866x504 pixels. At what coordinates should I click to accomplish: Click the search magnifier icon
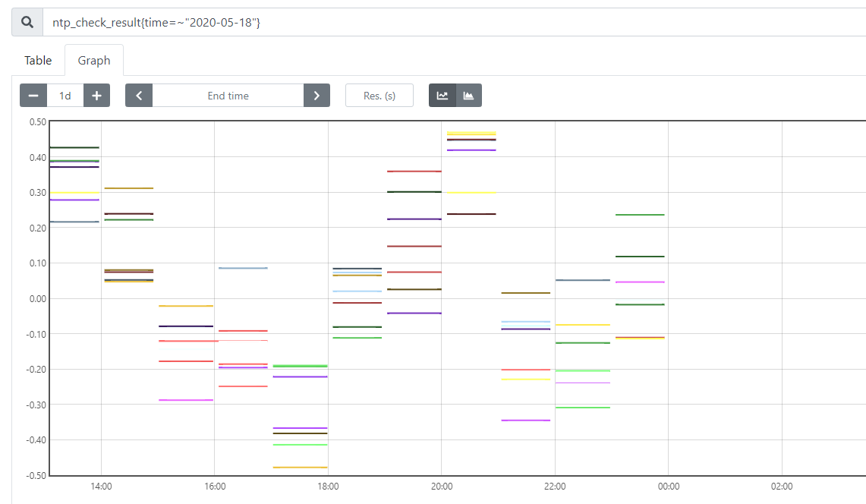26,21
